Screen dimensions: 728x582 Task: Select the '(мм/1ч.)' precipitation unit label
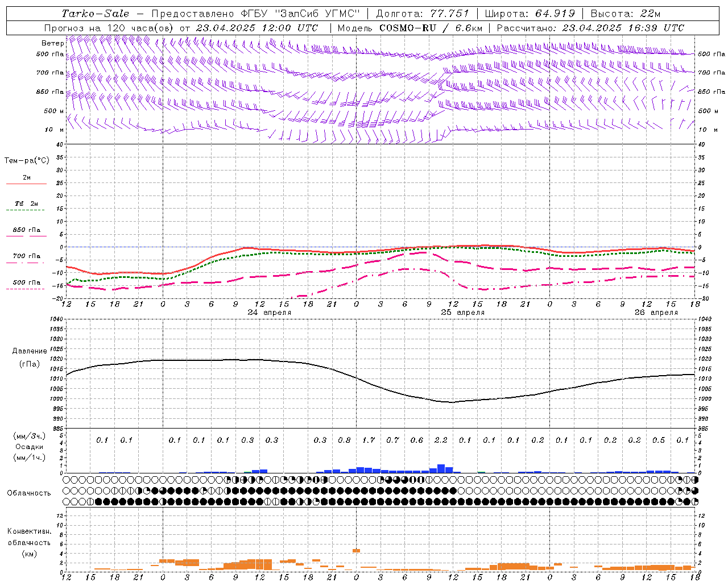click(x=29, y=458)
